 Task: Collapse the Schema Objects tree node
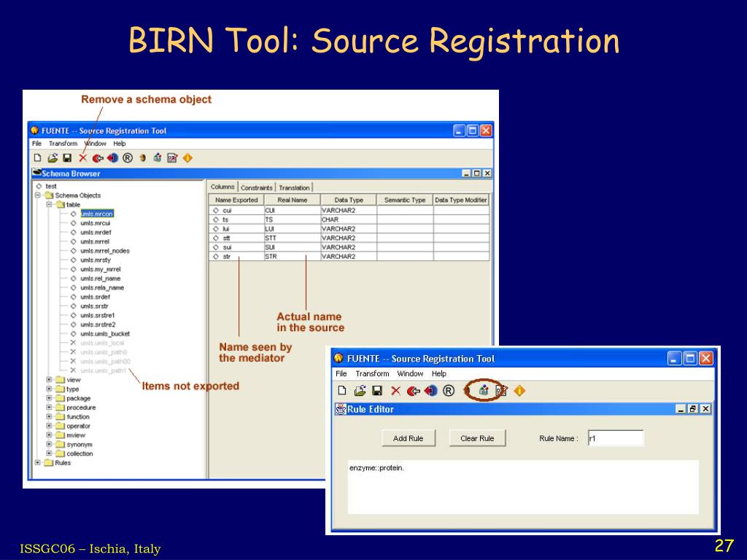38,195
